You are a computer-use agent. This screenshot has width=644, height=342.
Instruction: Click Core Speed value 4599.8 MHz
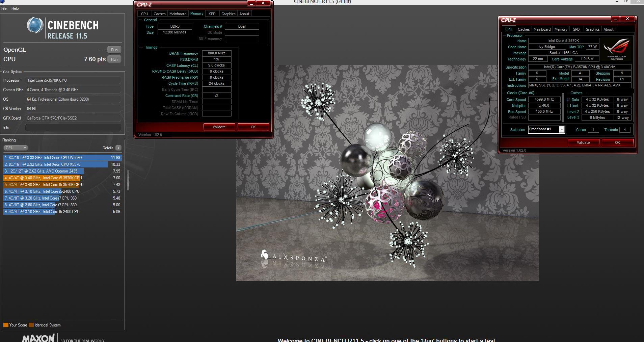point(544,100)
